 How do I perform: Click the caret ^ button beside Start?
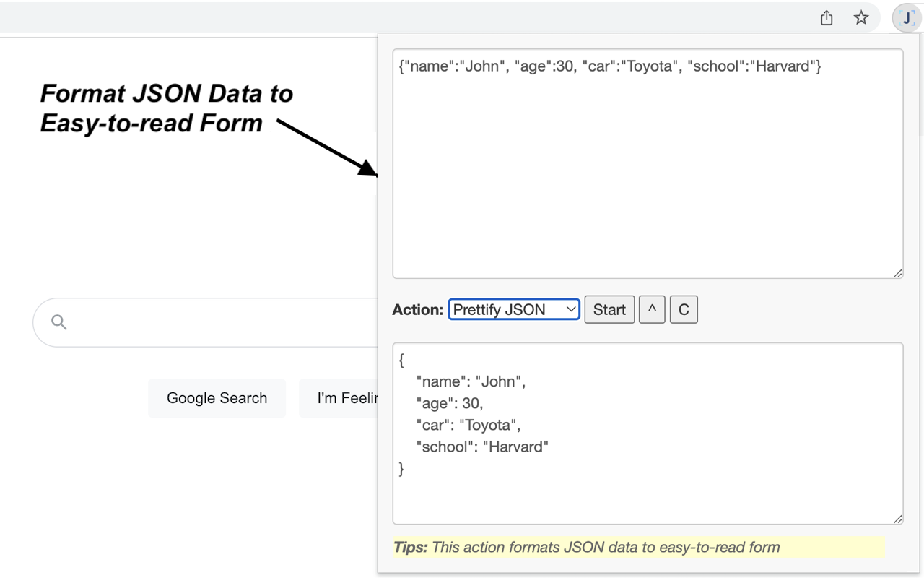coord(652,309)
